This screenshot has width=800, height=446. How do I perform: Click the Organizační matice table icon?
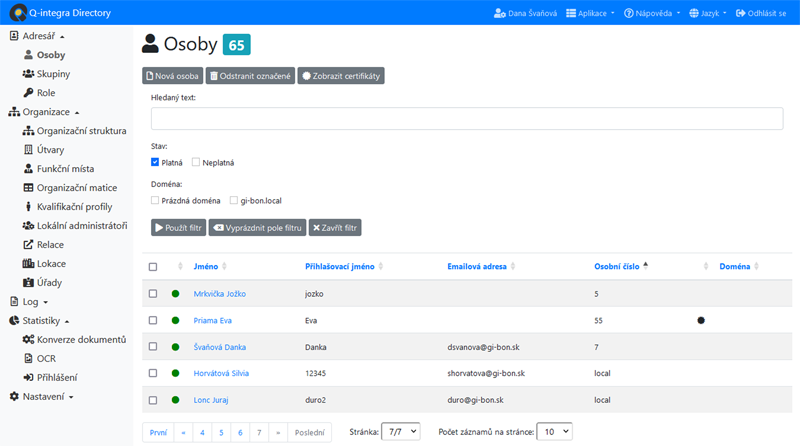(29, 187)
